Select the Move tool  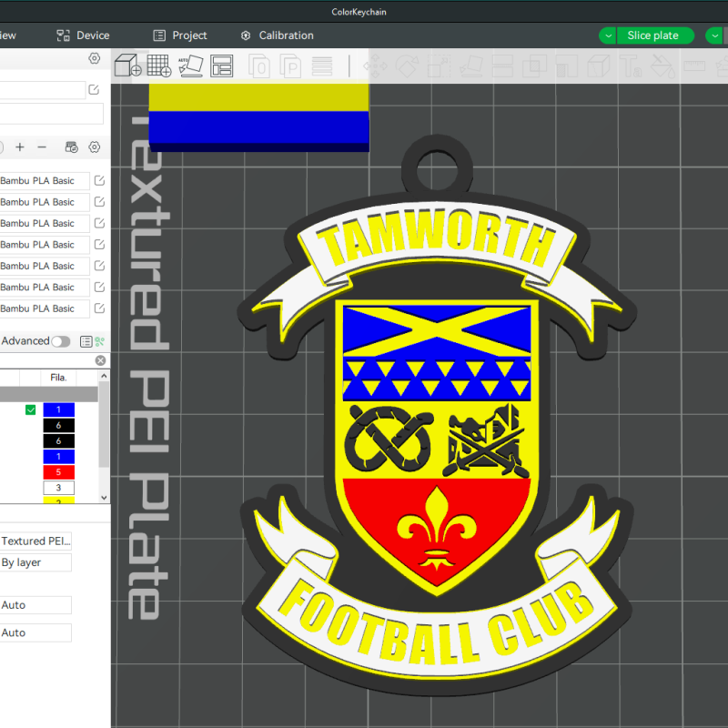pyautogui.click(x=375, y=66)
